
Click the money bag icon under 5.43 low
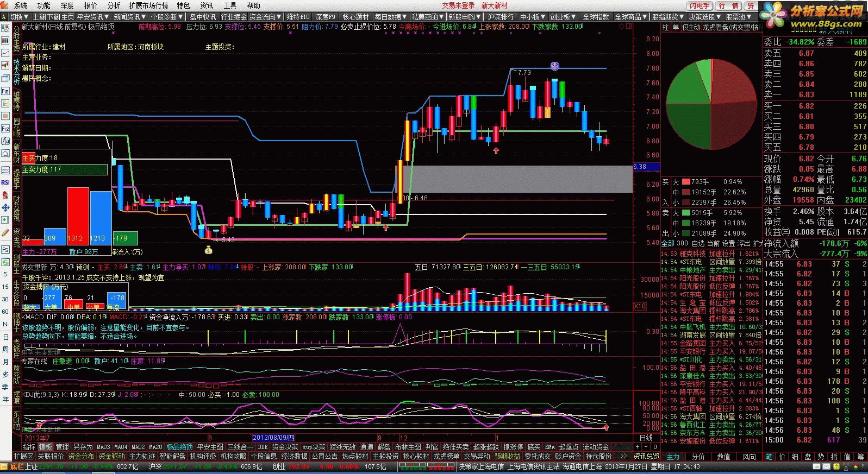(208, 250)
